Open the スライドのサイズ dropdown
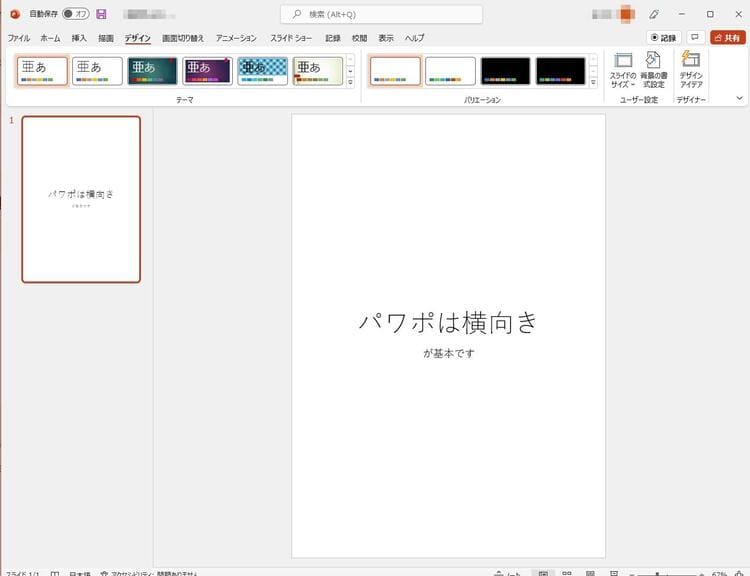 (623, 70)
